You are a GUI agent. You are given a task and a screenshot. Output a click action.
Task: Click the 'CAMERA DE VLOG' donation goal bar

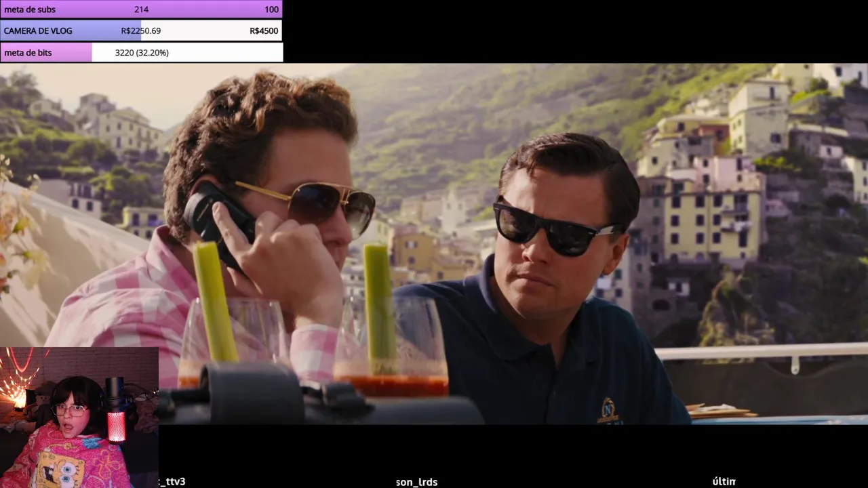click(x=141, y=30)
